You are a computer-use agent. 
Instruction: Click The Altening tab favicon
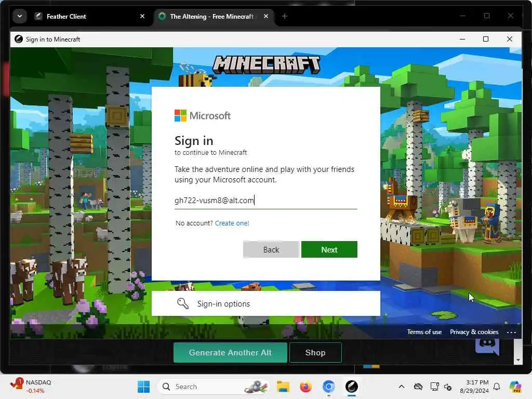162,16
